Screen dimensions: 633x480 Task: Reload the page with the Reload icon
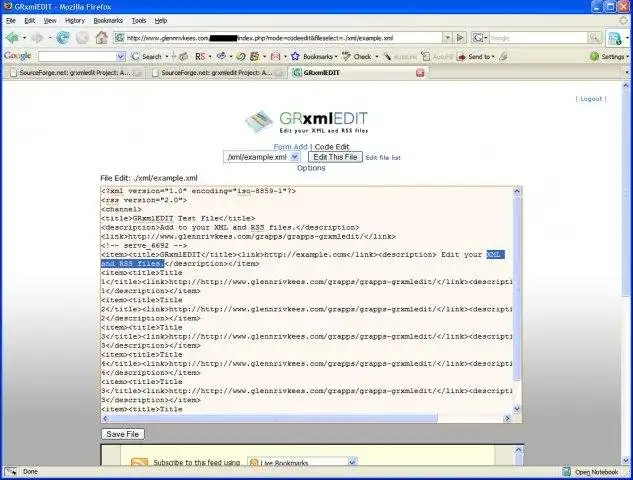(63, 38)
